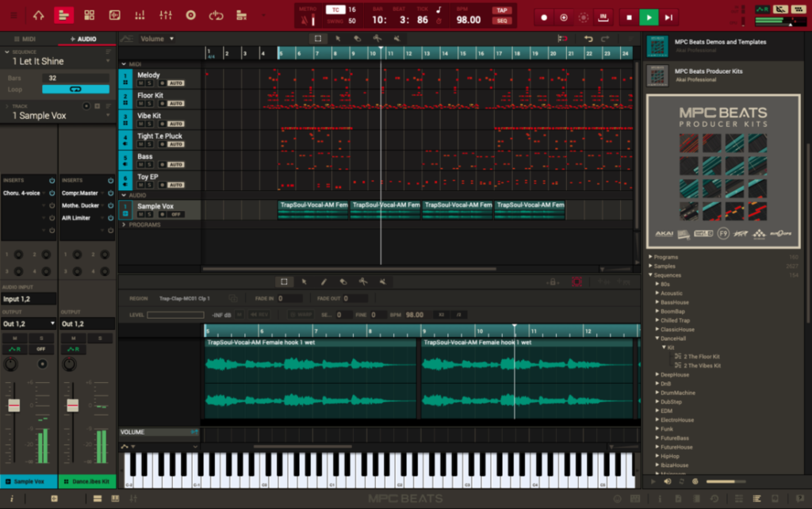Image resolution: width=812 pixels, height=509 pixels.
Task: Switch to the MIDI tab
Action: tap(24, 37)
